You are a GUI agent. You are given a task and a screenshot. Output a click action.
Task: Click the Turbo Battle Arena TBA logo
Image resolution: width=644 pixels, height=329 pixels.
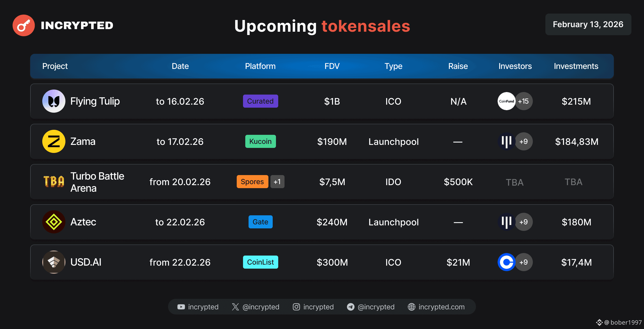[x=54, y=182]
